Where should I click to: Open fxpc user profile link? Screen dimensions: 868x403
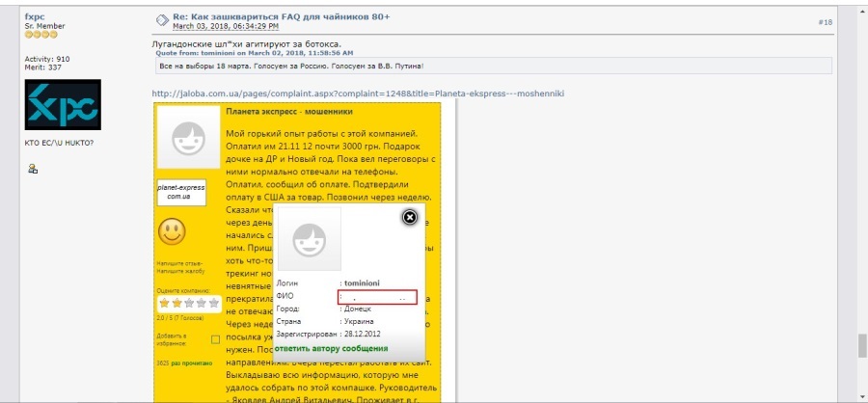pos(35,16)
